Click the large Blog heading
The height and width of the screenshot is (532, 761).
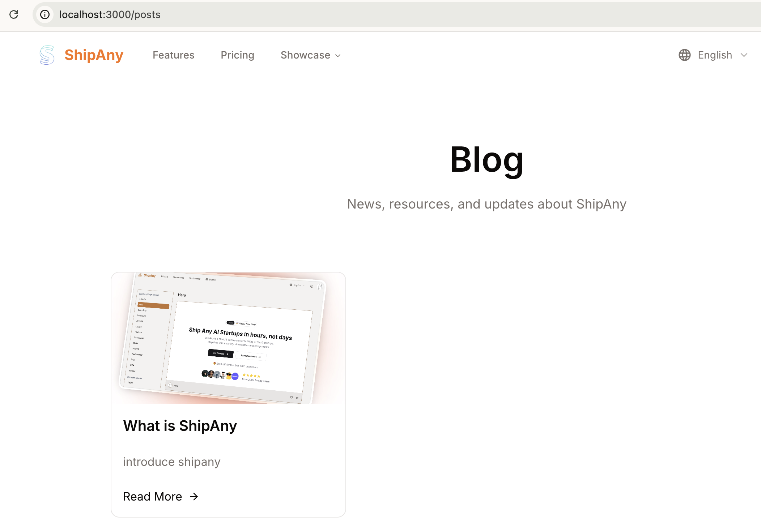tap(486, 159)
